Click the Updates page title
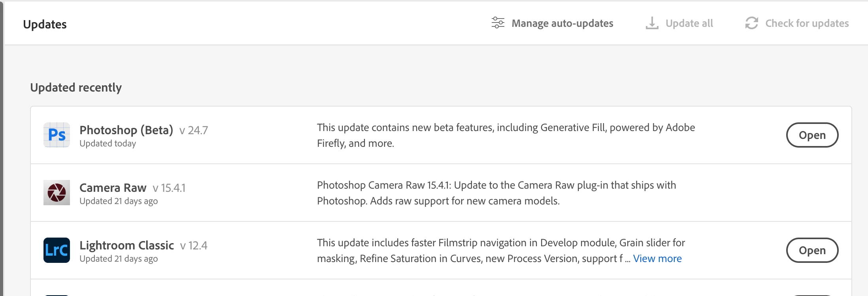This screenshot has width=868, height=296. click(x=45, y=24)
